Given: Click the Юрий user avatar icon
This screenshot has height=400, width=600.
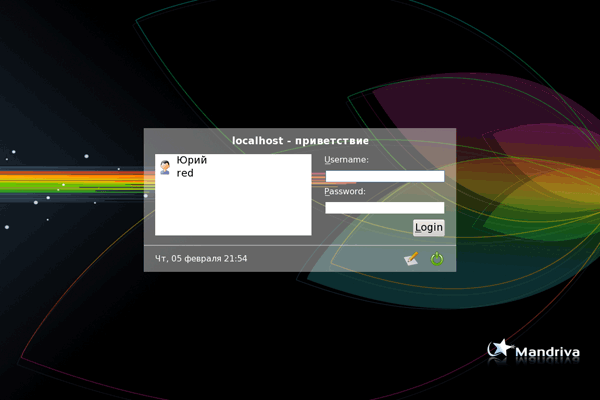Looking at the screenshot, I should 165,168.
